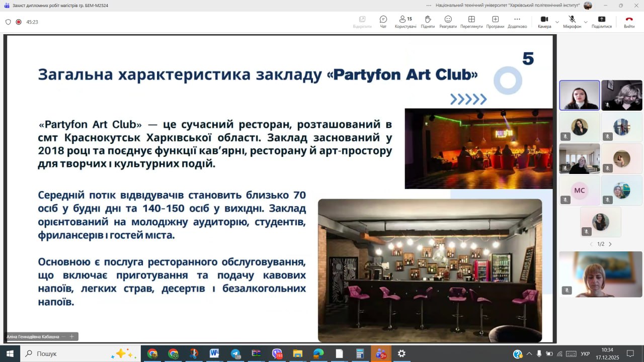Open Calculator from the taskbar
The image size is (644, 362).
click(360, 353)
